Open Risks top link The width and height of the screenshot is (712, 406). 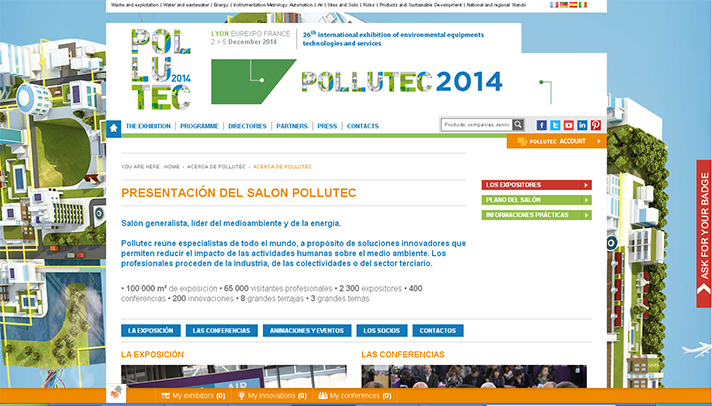coord(369,5)
